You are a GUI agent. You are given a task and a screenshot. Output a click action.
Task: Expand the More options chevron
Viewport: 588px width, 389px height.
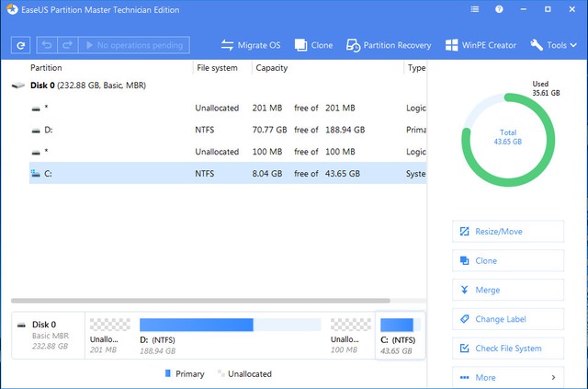pyautogui.click(x=553, y=377)
